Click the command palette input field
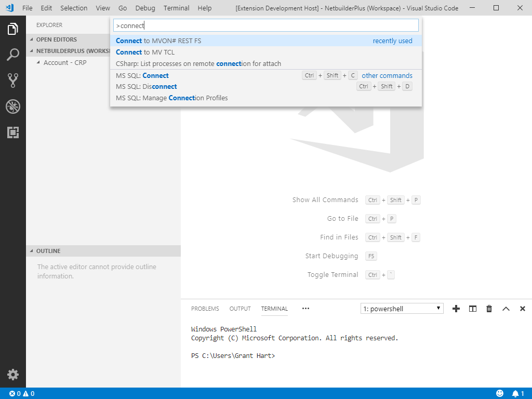Screen dimensions: 532x399 pos(265,25)
